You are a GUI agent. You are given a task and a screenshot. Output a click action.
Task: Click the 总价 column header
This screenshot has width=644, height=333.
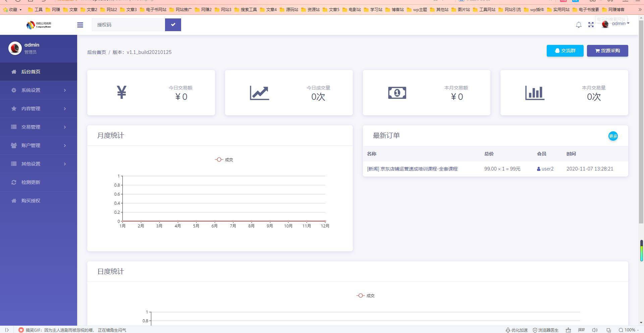coord(489,154)
